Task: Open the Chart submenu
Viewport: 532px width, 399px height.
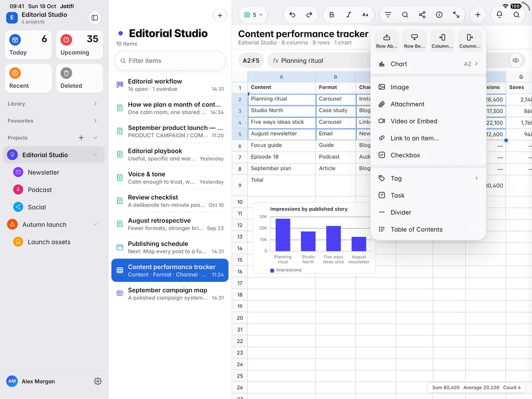Action: 428,64
